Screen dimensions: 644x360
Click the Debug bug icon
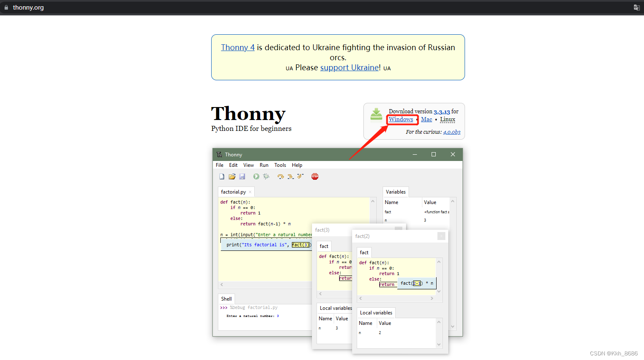coord(266,176)
